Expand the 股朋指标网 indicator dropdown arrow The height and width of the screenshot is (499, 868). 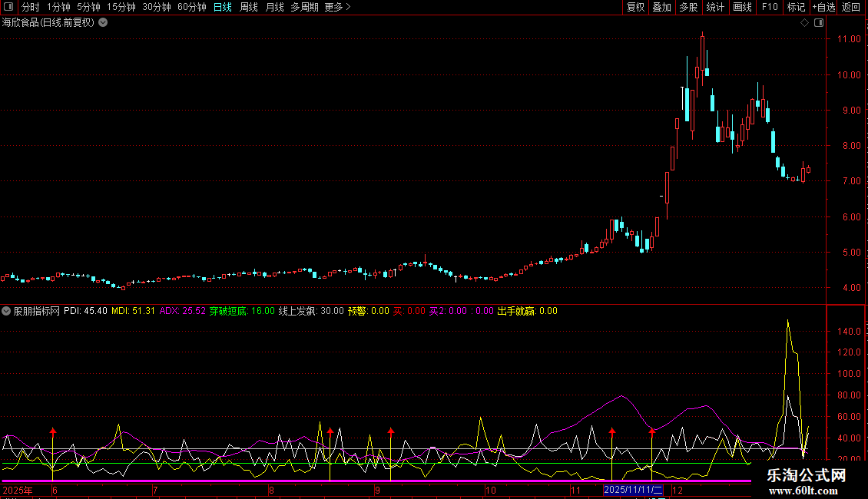[x=7, y=312]
